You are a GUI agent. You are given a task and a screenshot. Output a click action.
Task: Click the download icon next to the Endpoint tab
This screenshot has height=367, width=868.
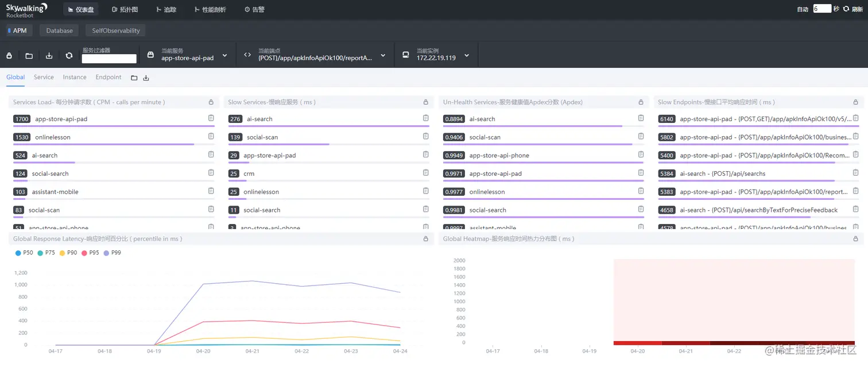tap(146, 78)
